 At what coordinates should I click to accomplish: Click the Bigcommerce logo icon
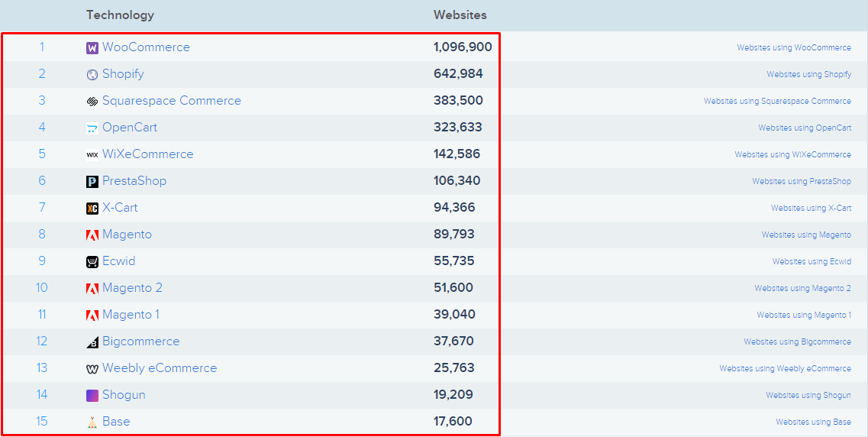[92, 342]
